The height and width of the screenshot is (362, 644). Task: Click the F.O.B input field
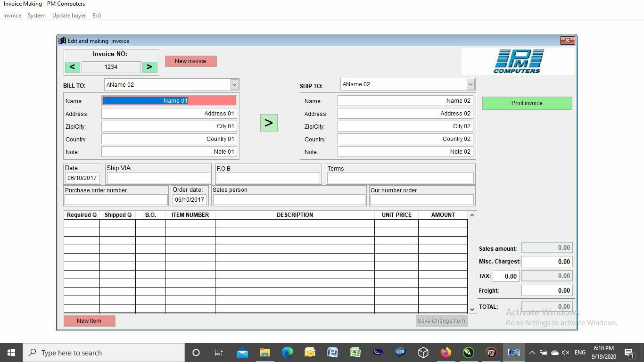[x=268, y=178]
